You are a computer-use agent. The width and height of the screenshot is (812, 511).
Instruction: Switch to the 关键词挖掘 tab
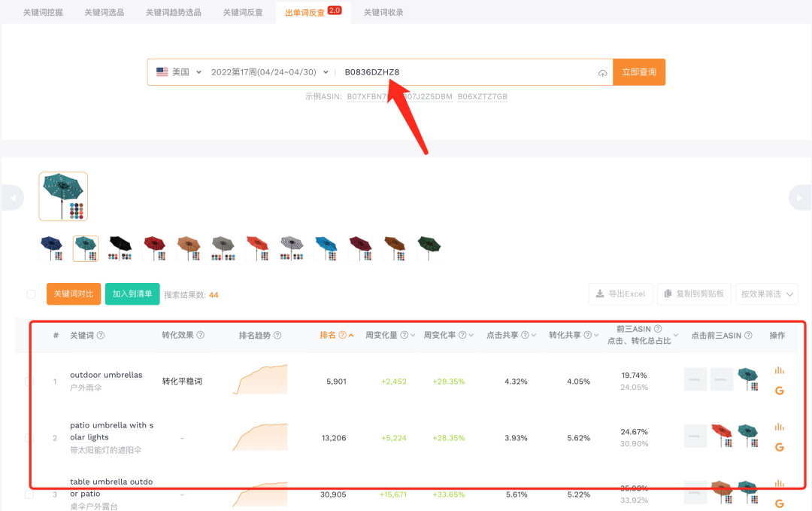point(44,13)
